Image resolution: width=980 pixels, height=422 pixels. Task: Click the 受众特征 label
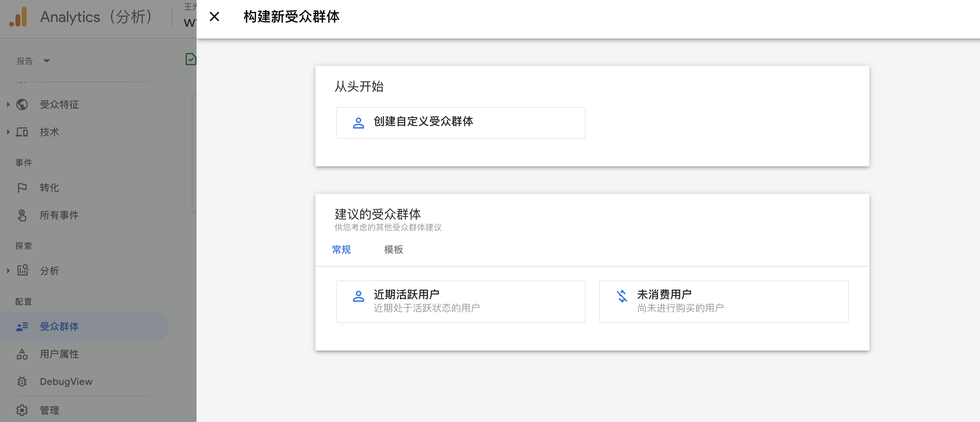click(59, 104)
